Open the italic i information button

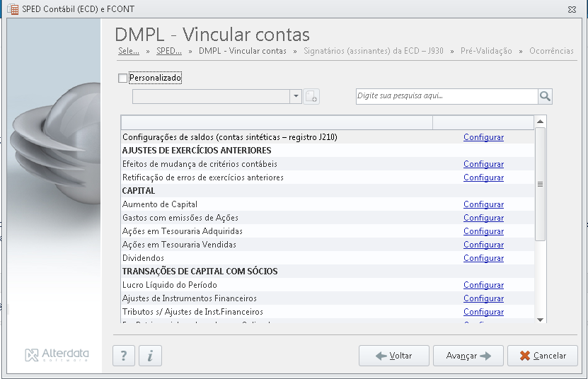coord(151,356)
